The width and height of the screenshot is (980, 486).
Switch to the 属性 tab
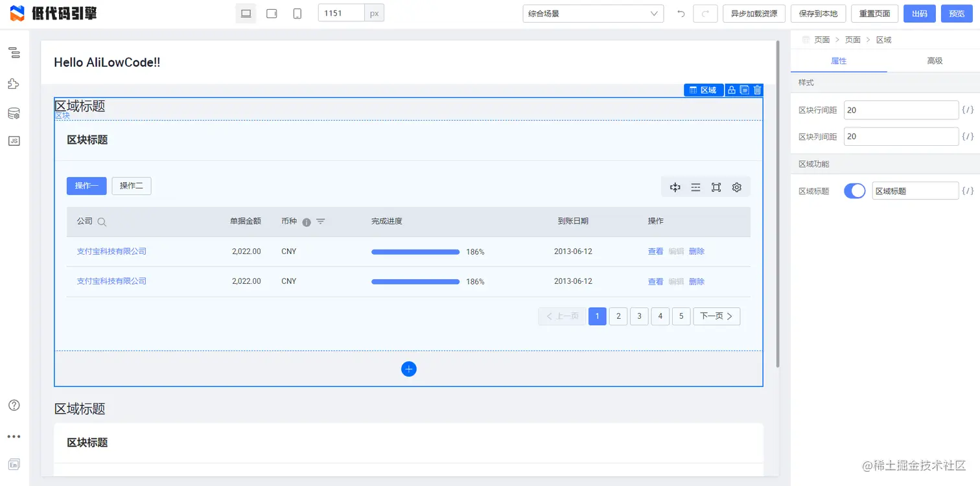(839, 60)
